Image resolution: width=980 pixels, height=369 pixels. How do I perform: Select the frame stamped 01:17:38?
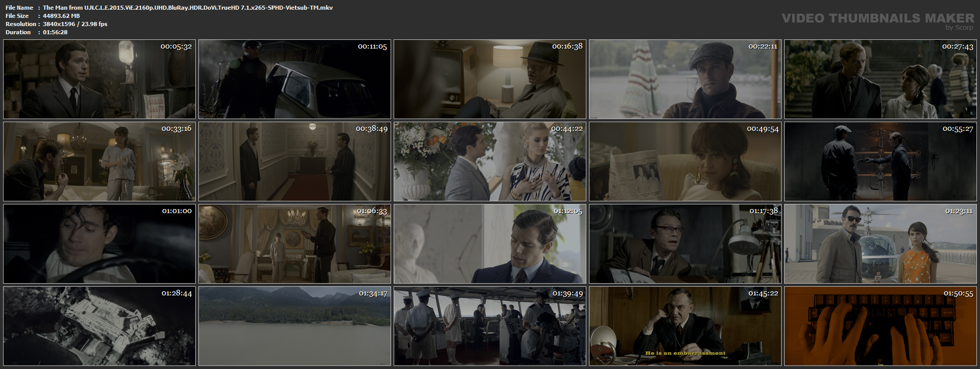pyautogui.click(x=685, y=244)
